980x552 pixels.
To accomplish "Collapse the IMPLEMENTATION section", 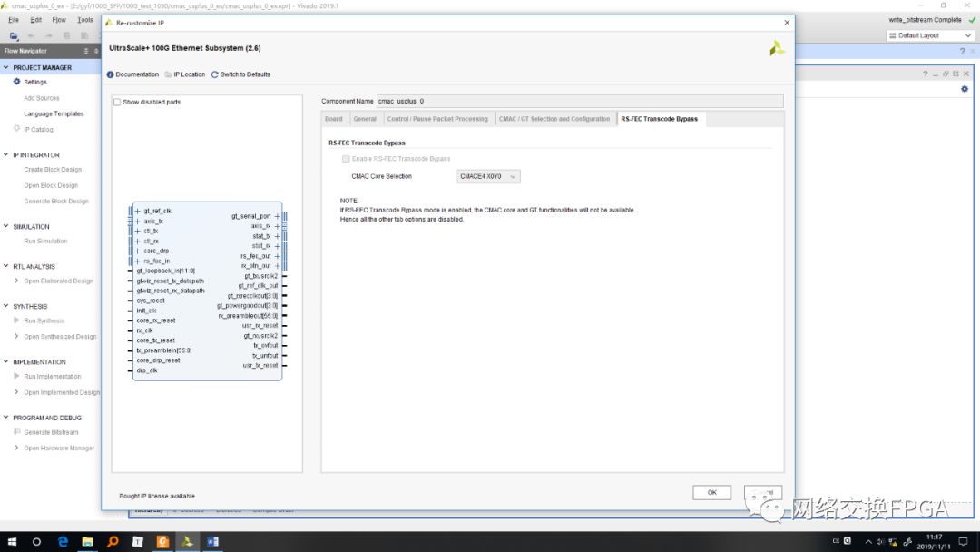I will (6, 361).
